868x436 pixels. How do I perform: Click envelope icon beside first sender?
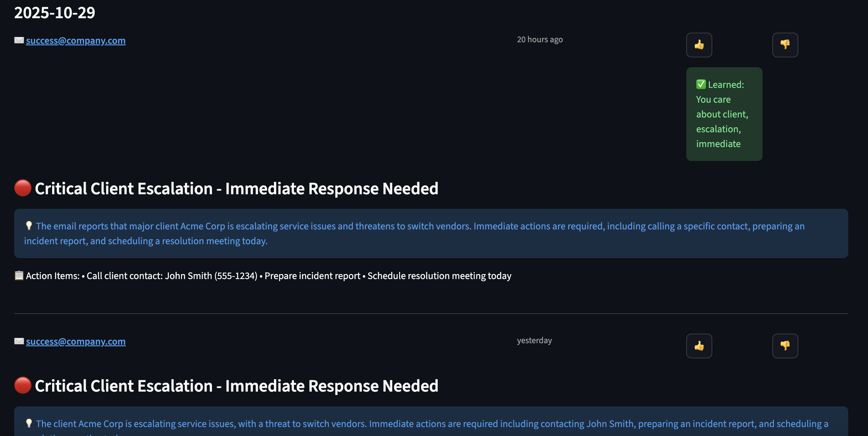coord(19,40)
